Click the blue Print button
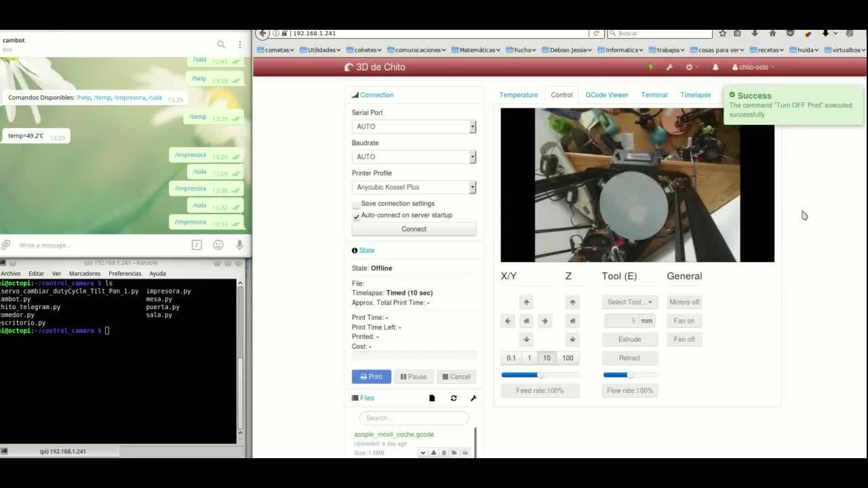 tap(372, 377)
